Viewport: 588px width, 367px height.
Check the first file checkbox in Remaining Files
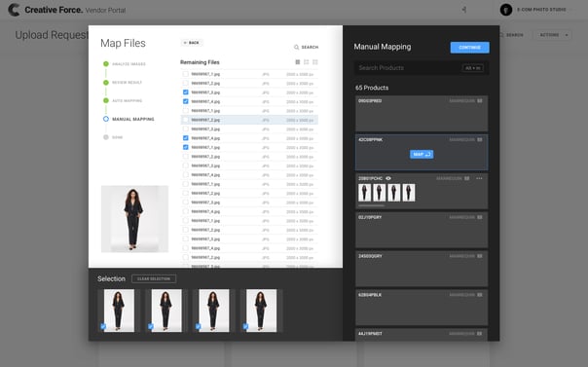(x=186, y=74)
